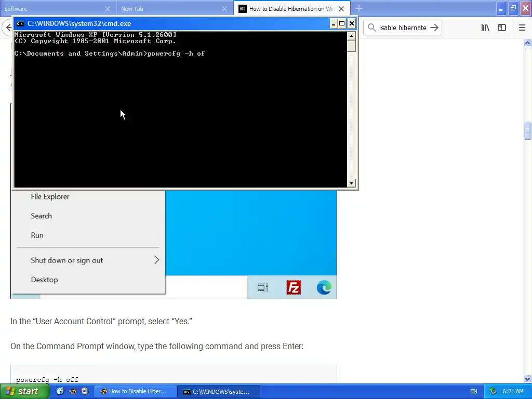Image resolution: width=532 pixels, height=399 pixels.
Task: Click the cmd scrollbar thumb
Action: 352,46
